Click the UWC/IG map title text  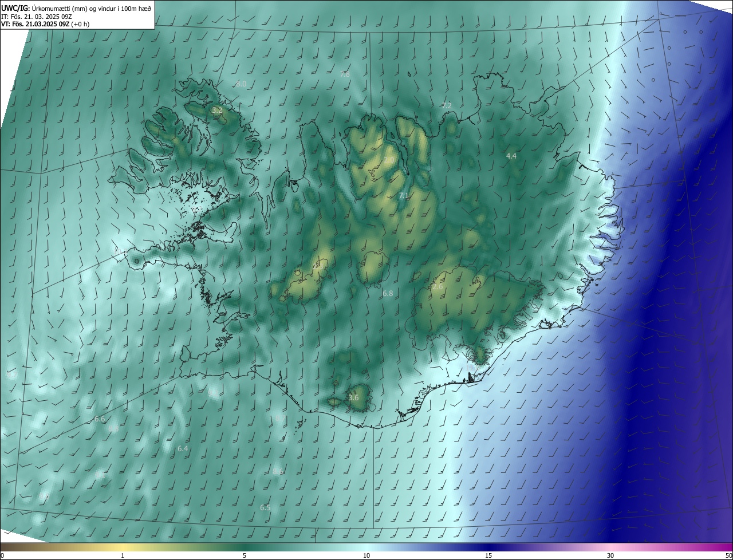[76, 8]
